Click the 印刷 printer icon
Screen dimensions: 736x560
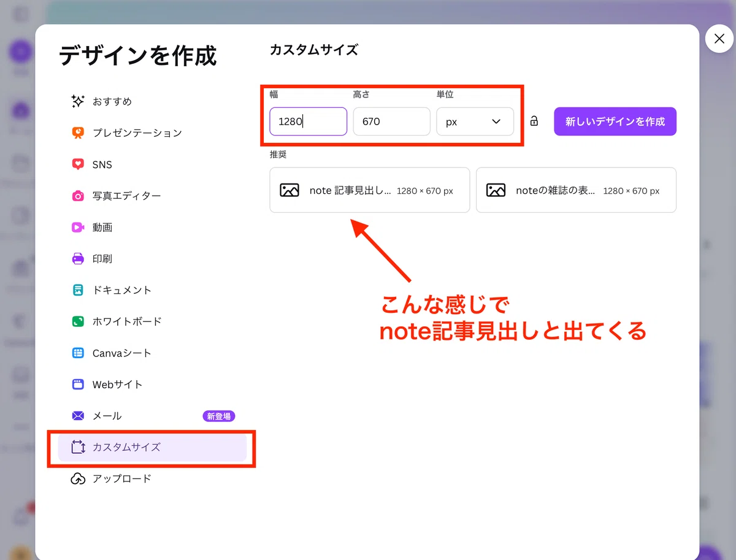(78, 259)
